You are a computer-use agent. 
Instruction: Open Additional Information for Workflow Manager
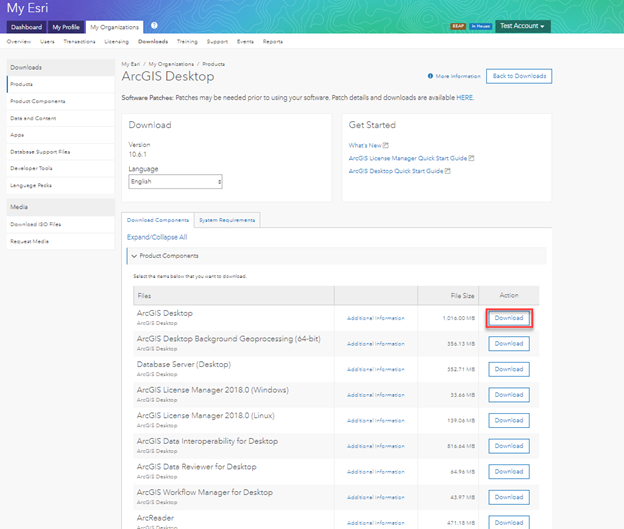(376, 498)
